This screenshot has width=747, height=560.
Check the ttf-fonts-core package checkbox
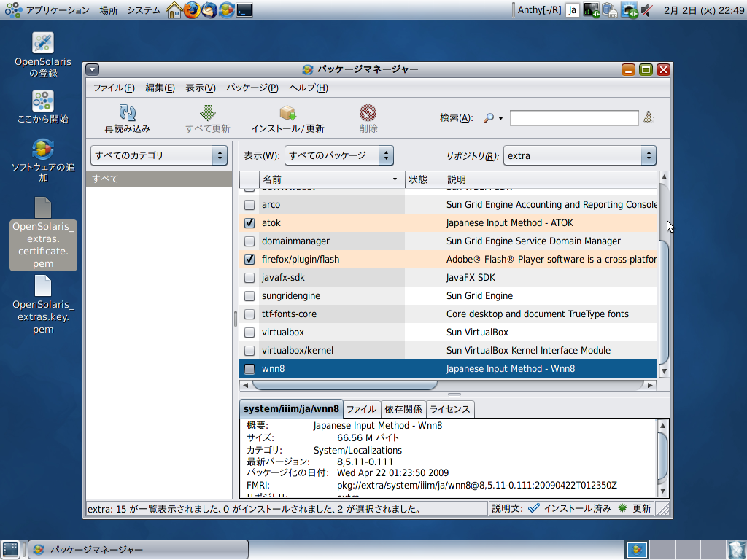pos(249,314)
